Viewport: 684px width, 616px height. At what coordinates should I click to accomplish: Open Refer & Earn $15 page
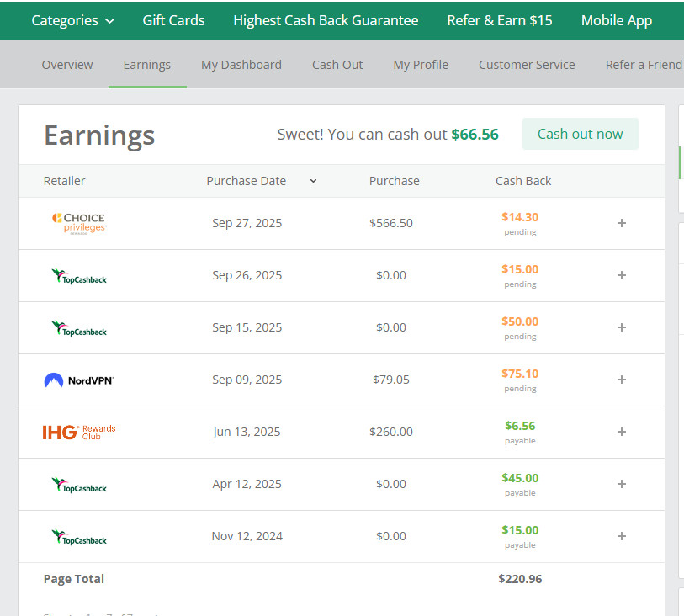(500, 20)
